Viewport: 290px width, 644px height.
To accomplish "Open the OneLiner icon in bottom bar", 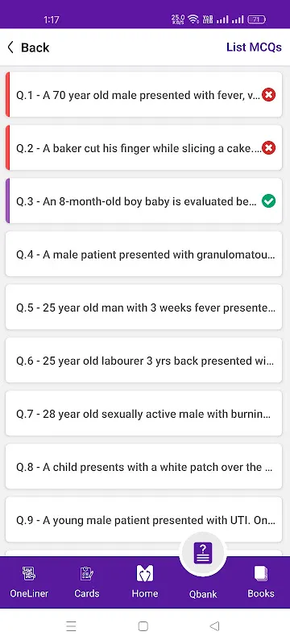I will coord(29,573).
